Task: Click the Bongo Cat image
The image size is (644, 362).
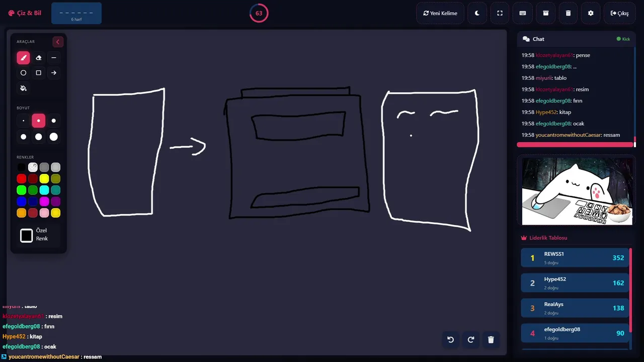Action: tap(577, 191)
